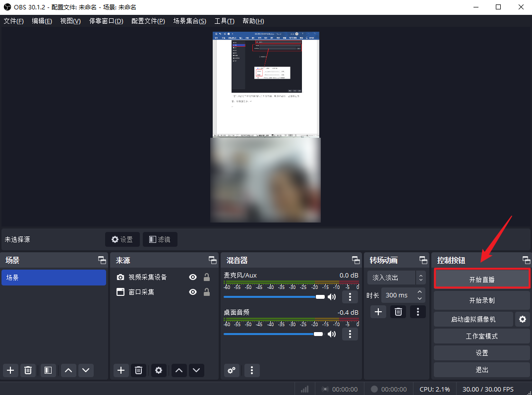Screen dimensions: 532x395
Task: Undock the 混音器 panel
Action: (355, 260)
